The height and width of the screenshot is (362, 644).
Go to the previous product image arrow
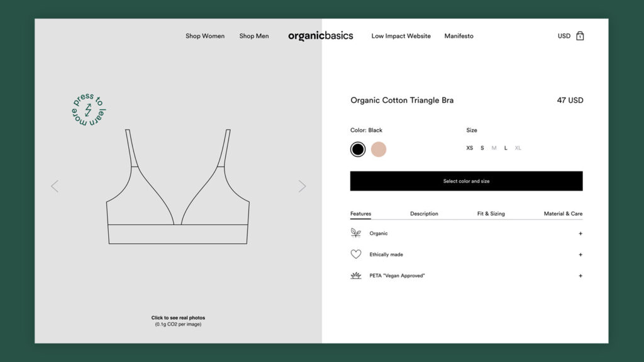[55, 186]
